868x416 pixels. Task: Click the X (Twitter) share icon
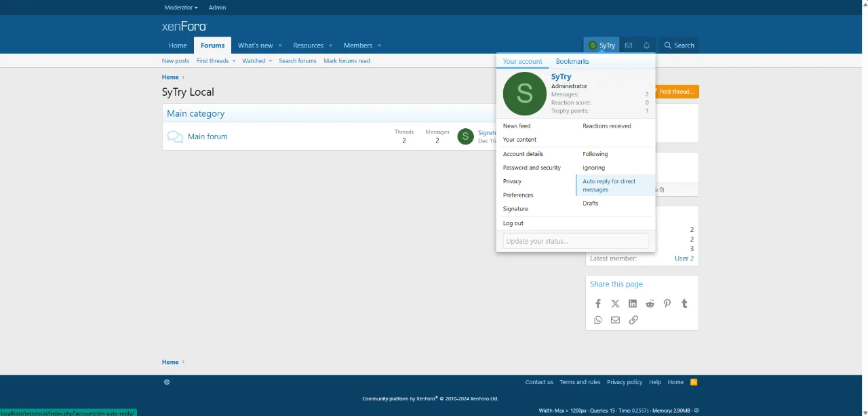pyautogui.click(x=615, y=304)
